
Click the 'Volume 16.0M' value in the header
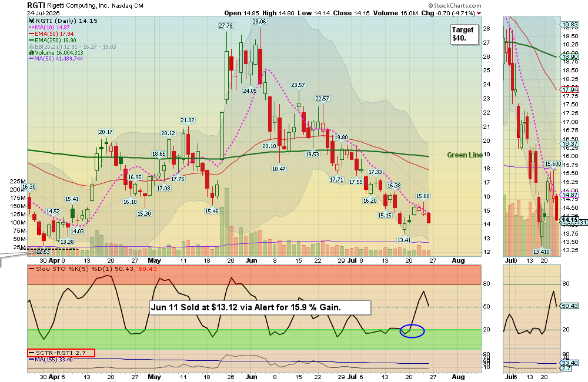click(x=395, y=13)
